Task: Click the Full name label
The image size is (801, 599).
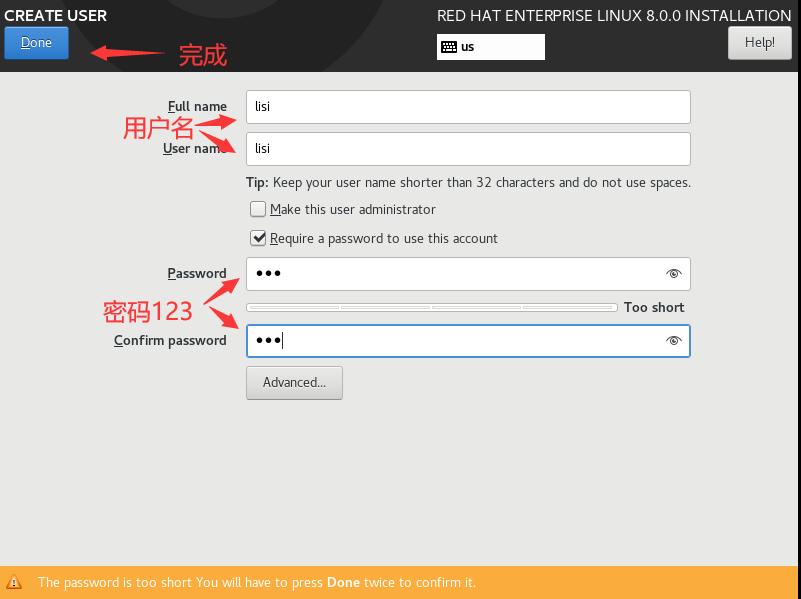Action: point(197,106)
